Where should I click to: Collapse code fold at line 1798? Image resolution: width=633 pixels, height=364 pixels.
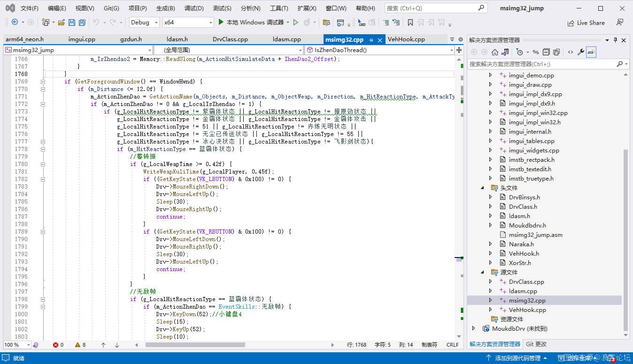click(43, 299)
